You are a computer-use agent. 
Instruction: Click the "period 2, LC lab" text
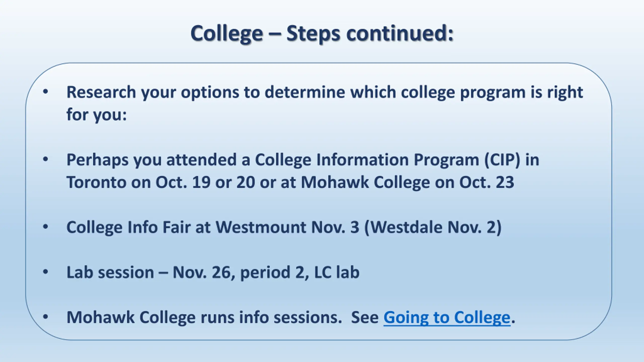pos(300,272)
